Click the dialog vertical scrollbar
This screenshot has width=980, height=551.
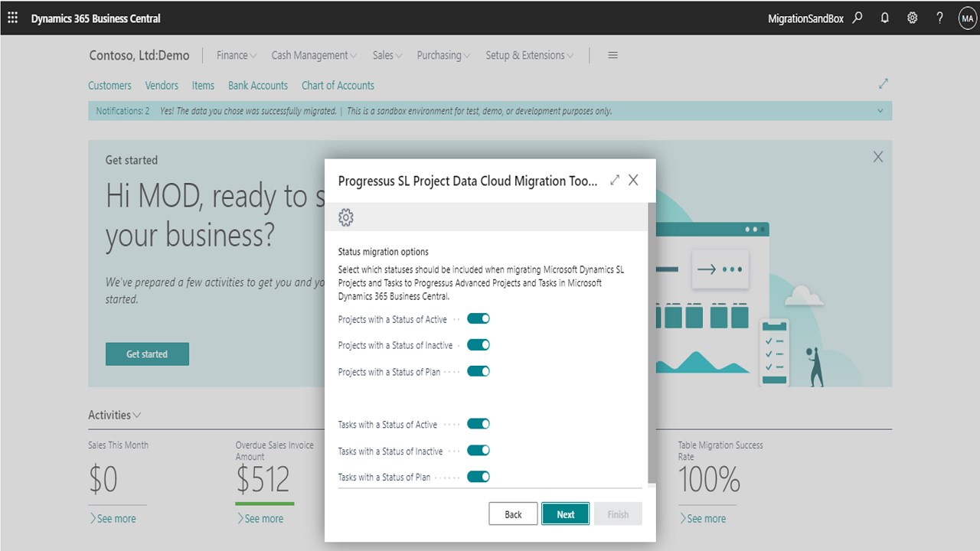652,343
